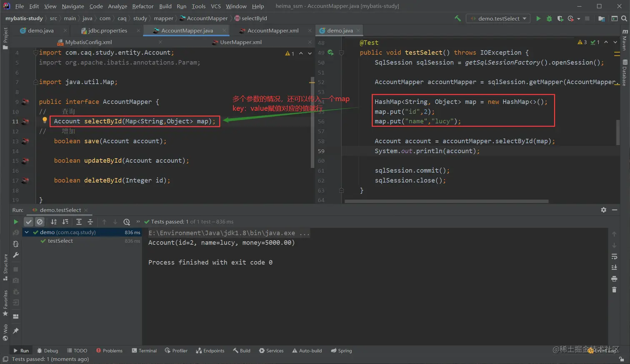Open Services tool window button
Image resolution: width=630 pixels, height=364 pixels.
[x=271, y=351]
